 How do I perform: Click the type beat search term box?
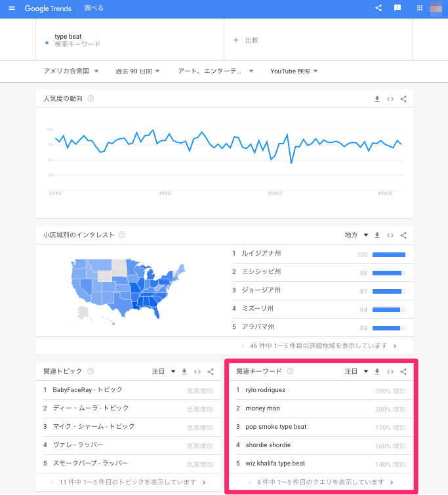(x=130, y=40)
